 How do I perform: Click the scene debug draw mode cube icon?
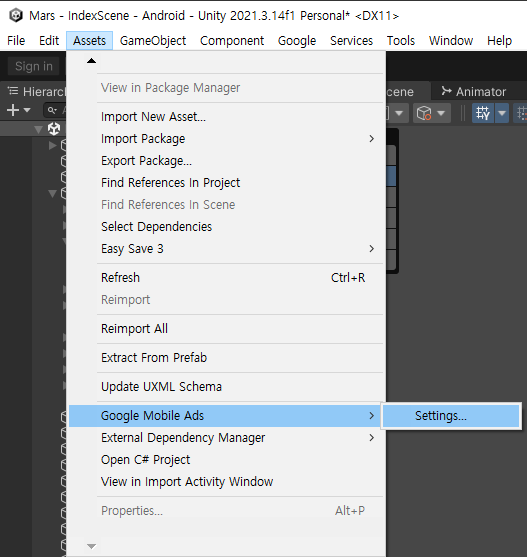click(424, 113)
